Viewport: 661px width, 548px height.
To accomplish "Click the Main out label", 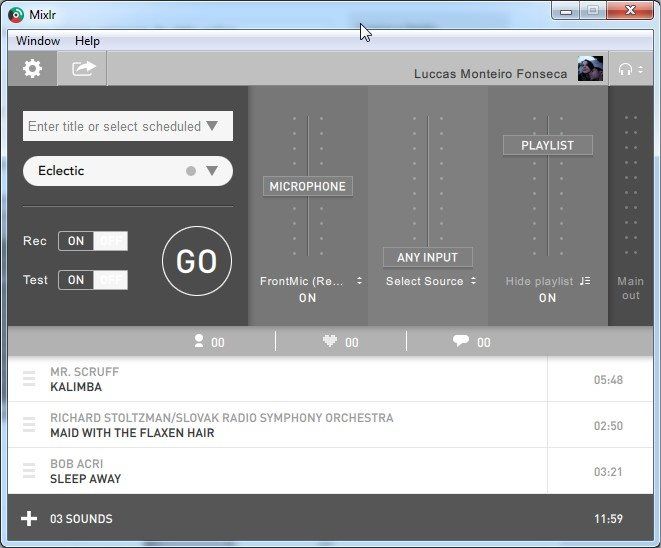I will [x=630, y=288].
